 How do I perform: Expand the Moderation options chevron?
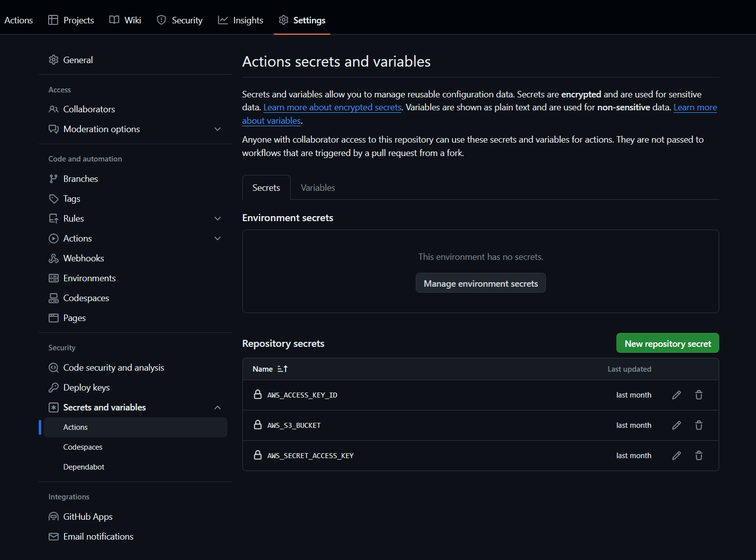[218, 129]
